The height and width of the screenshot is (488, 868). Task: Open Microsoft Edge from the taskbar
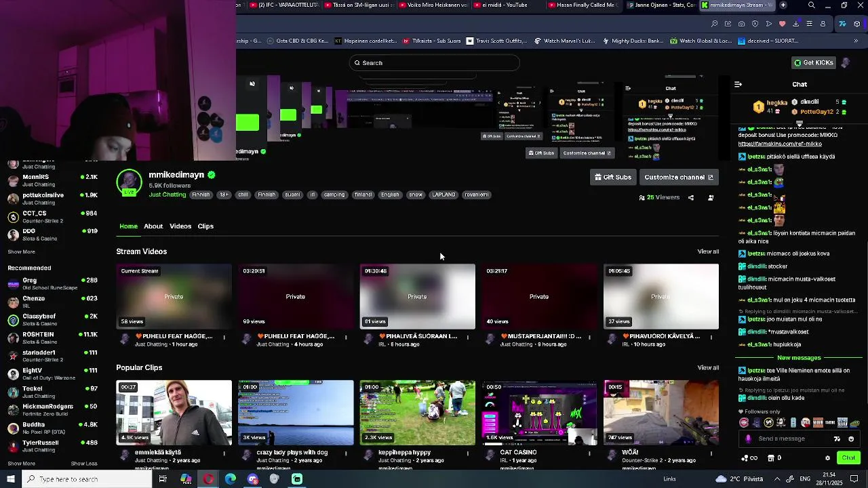(231, 479)
